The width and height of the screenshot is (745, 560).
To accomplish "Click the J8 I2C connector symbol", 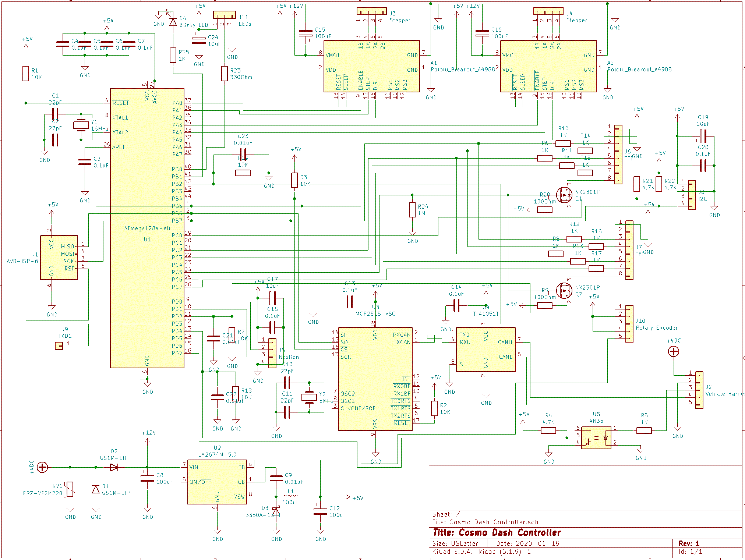I will tap(692, 195).
